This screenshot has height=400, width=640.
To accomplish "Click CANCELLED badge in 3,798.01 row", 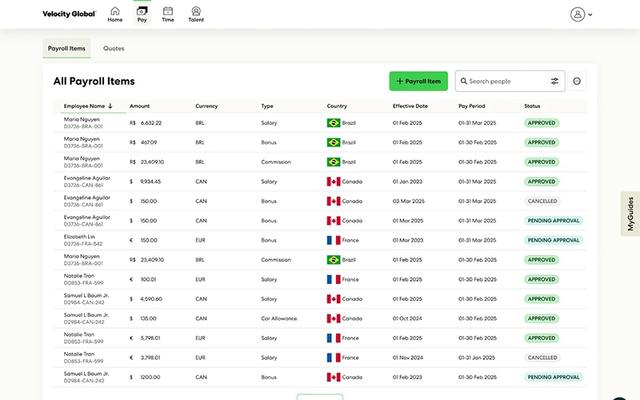I will pos(542,358).
